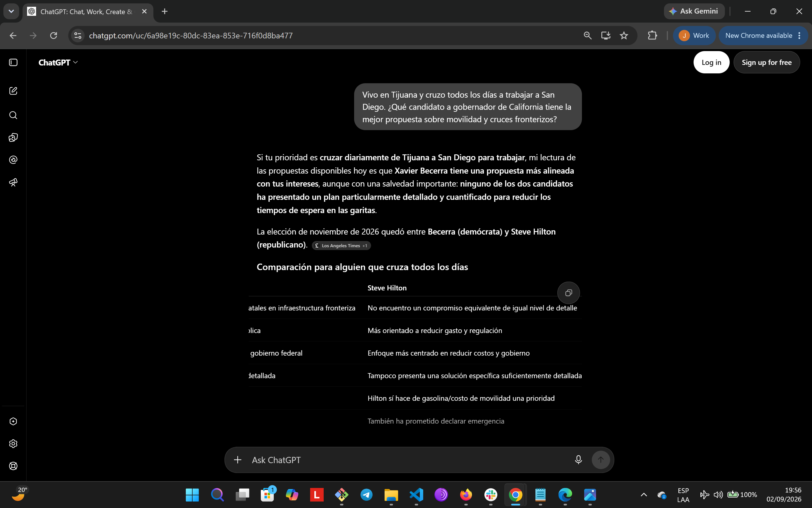Open the ESP LAA language switcher

tap(683, 495)
